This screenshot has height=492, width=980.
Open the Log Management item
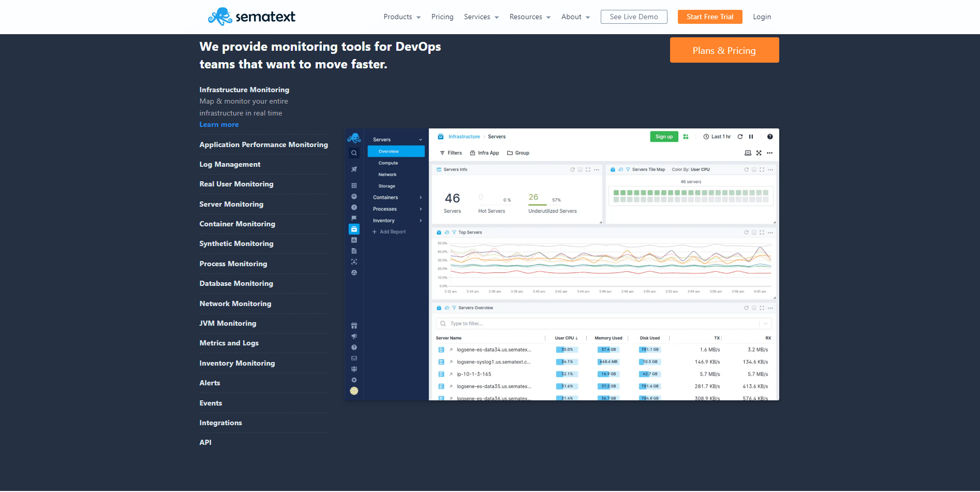230,164
